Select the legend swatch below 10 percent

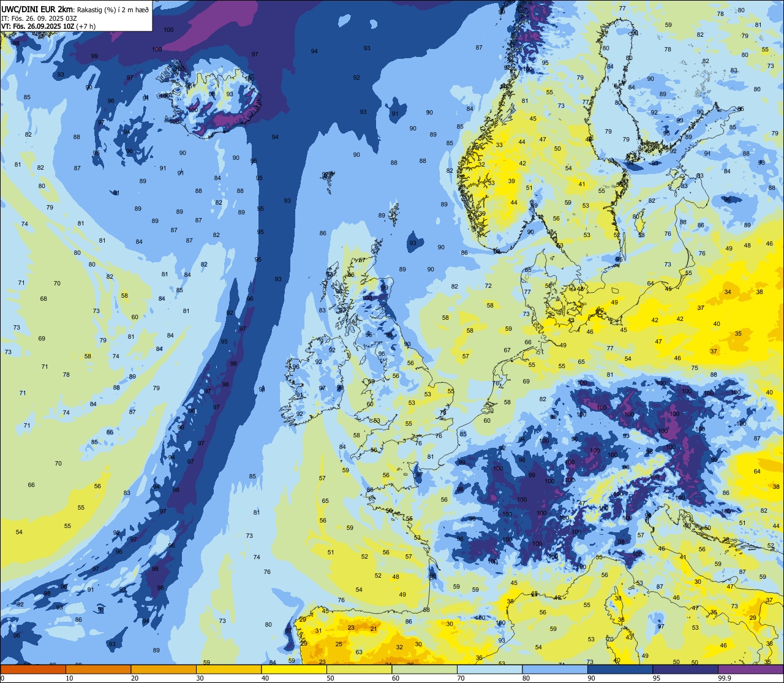(33, 669)
